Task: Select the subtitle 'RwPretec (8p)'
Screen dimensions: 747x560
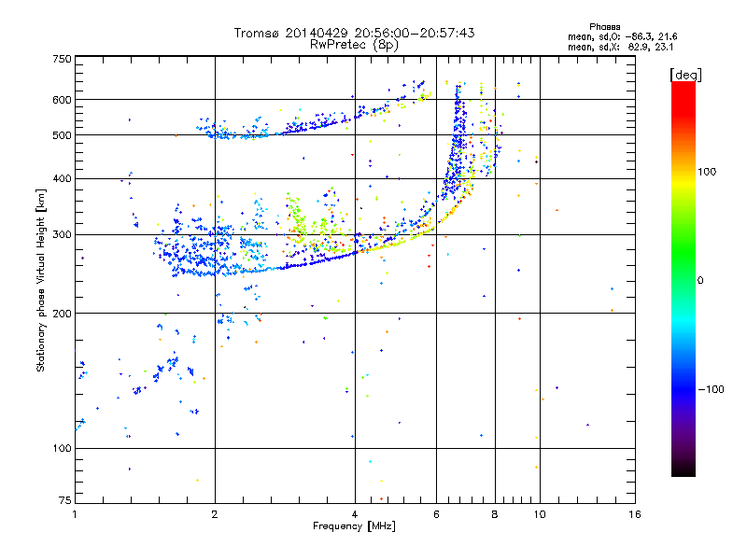Action: click(354, 45)
